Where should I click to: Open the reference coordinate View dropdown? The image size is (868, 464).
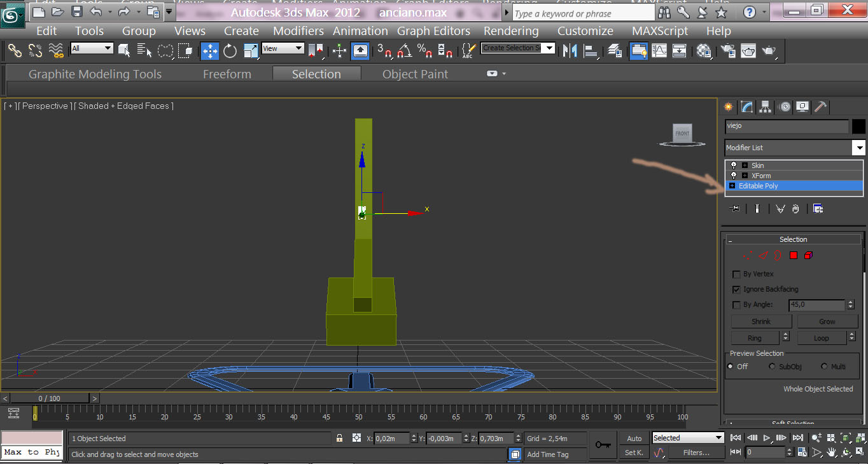(x=283, y=48)
